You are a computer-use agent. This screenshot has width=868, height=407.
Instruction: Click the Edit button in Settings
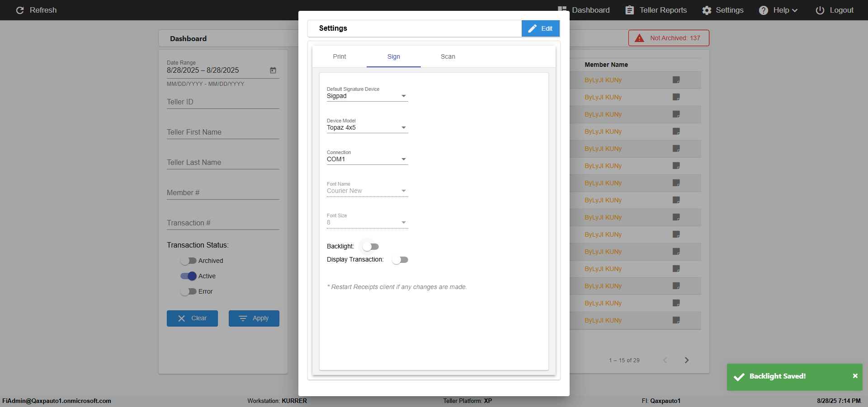tap(541, 28)
